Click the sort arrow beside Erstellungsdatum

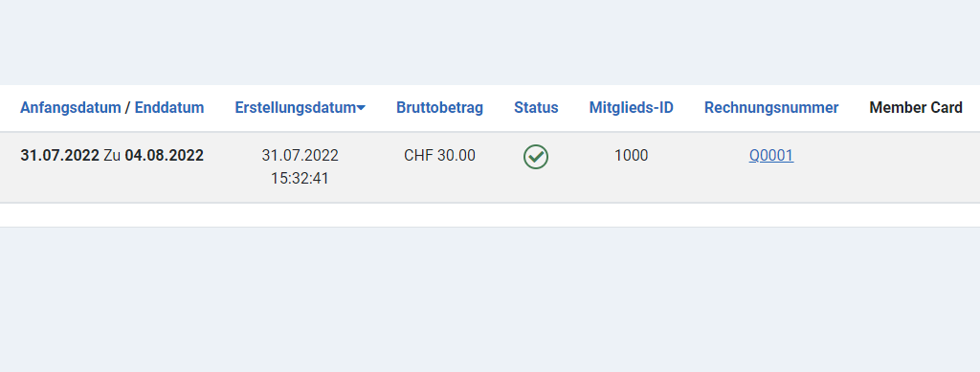361,109
